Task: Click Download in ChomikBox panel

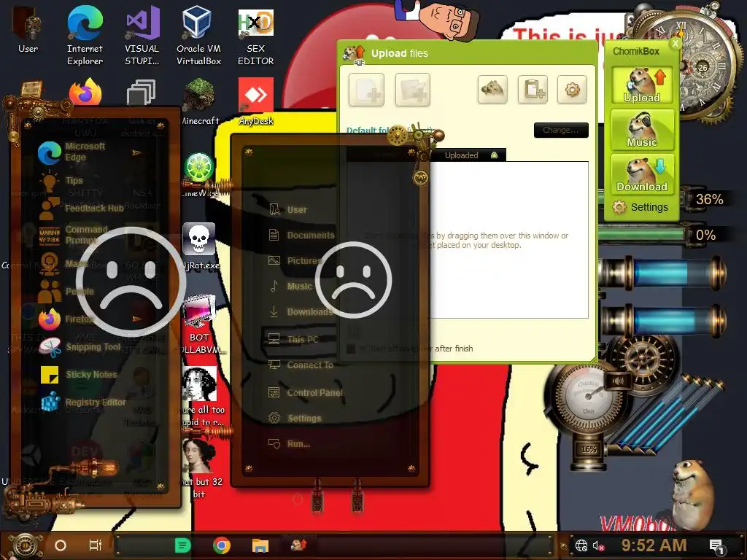Action: (x=642, y=174)
